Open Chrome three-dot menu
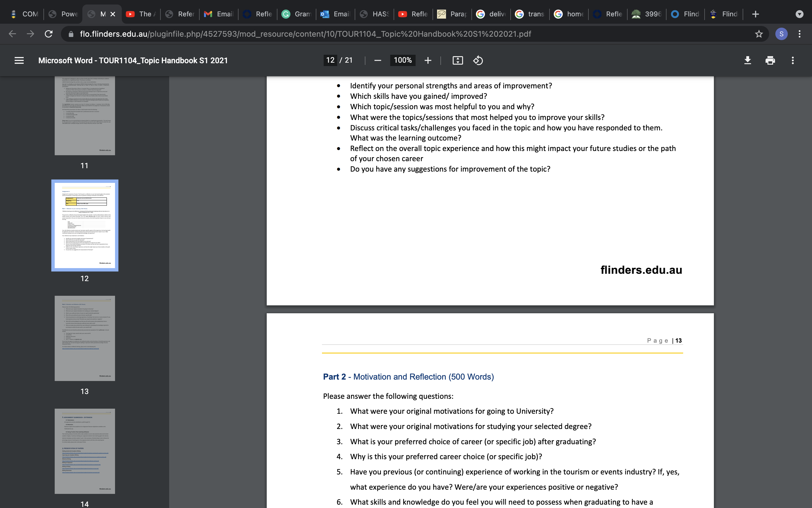This screenshot has height=508, width=812. coord(800,34)
